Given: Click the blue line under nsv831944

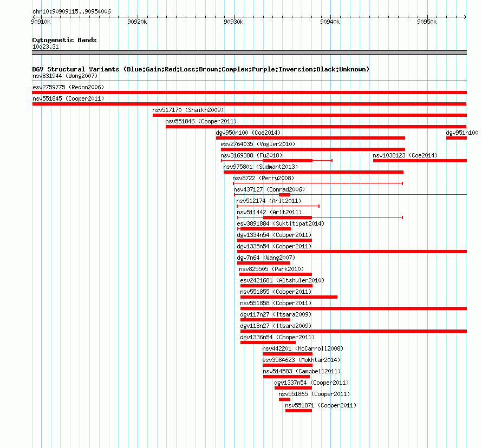Looking at the screenshot, I should (x=249, y=81).
